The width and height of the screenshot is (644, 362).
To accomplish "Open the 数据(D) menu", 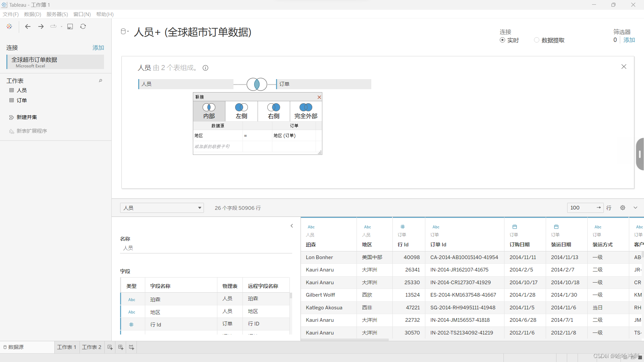I will point(33,14).
